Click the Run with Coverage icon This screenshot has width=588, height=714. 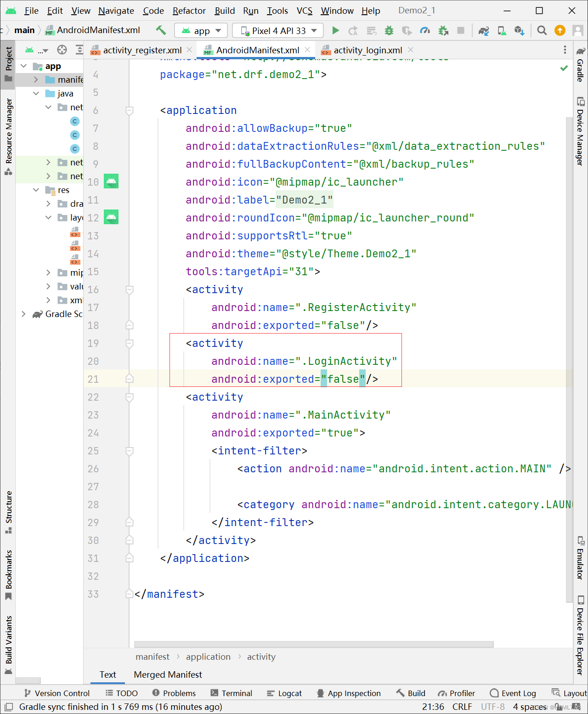tap(407, 30)
